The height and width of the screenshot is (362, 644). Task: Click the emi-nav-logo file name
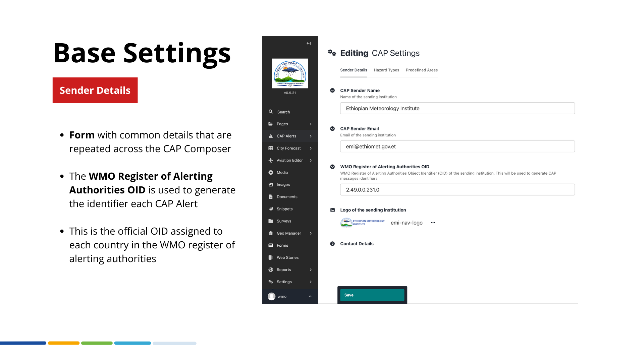coord(407,223)
